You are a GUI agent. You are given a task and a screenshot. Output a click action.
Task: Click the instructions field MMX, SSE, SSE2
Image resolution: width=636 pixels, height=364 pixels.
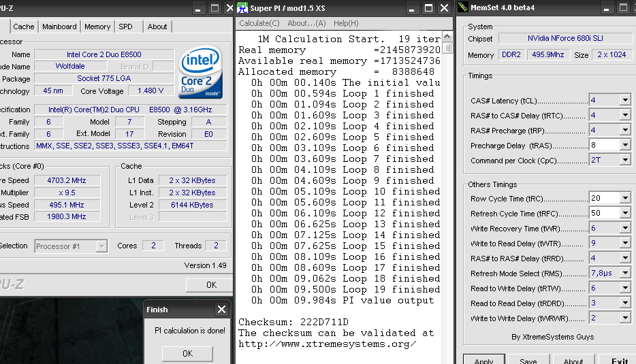point(131,146)
